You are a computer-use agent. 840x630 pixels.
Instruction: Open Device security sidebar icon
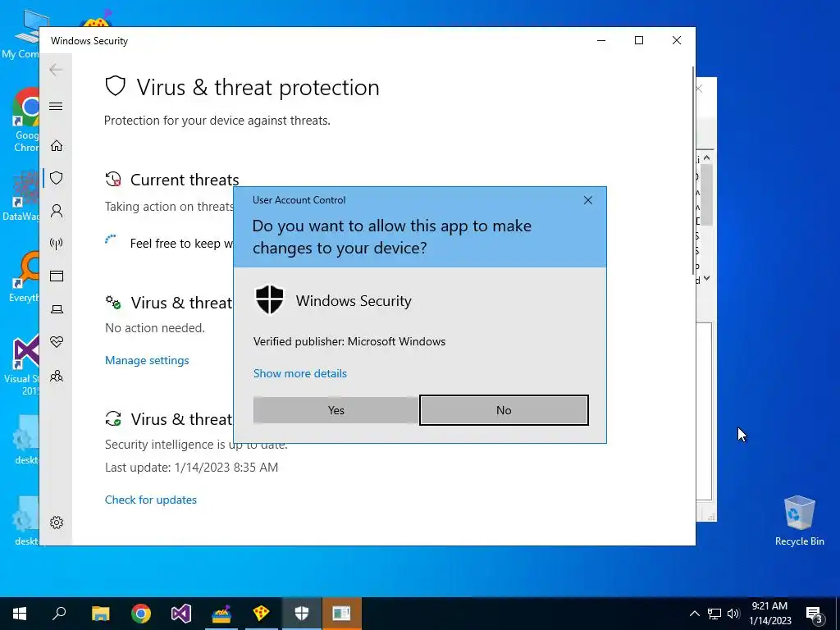click(57, 309)
